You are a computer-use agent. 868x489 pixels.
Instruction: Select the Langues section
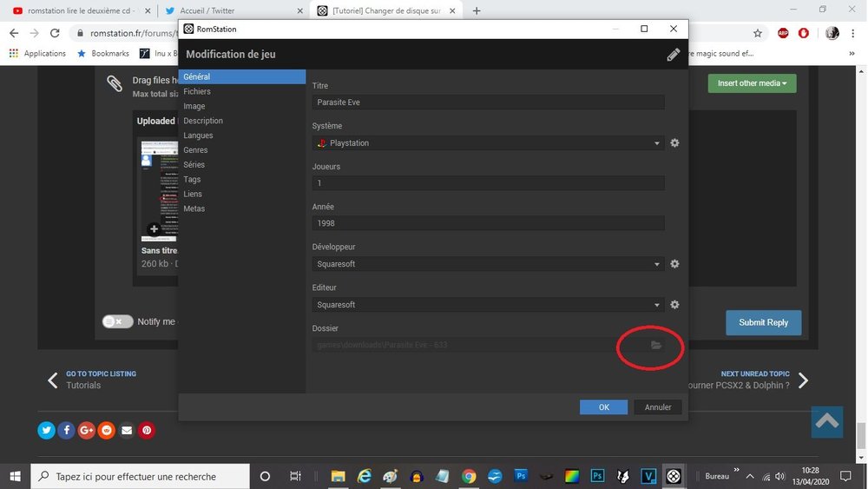[242, 135]
